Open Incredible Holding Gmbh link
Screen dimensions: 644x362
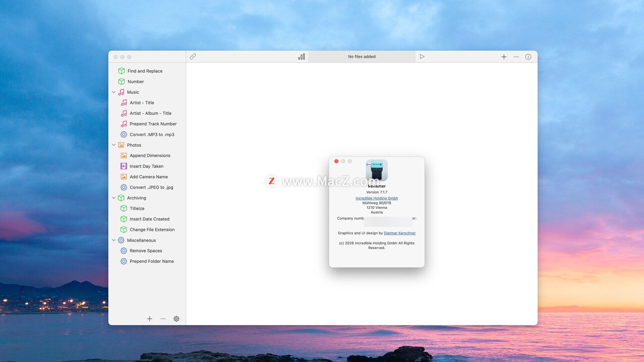(377, 198)
